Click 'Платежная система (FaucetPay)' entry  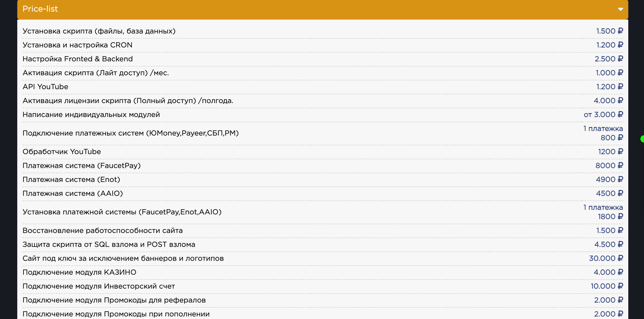[x=81, y=166]
